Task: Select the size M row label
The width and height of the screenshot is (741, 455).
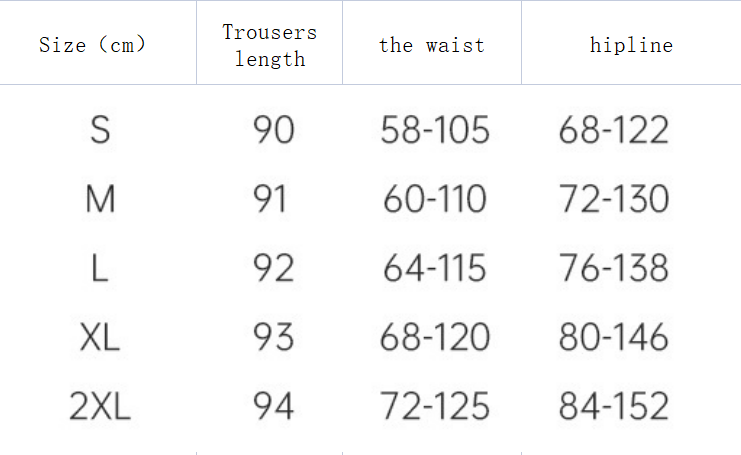Action: tap(100, 199)
